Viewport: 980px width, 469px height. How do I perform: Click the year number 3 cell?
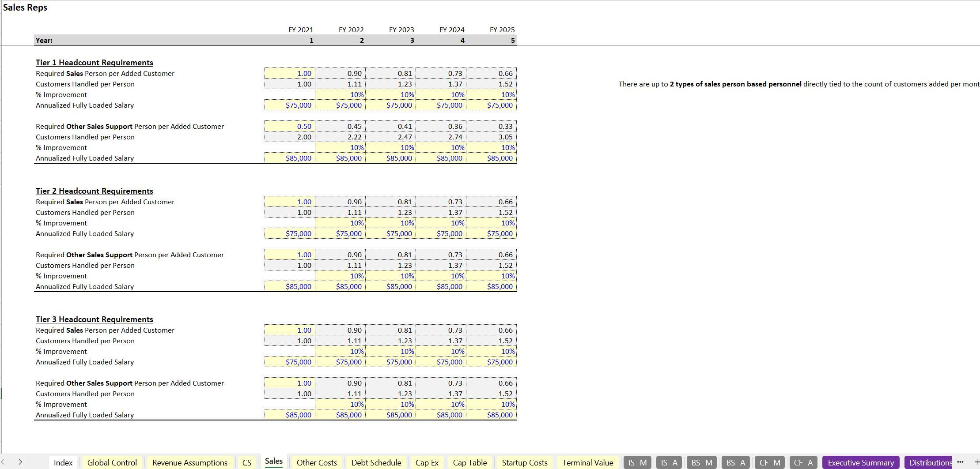390,40
